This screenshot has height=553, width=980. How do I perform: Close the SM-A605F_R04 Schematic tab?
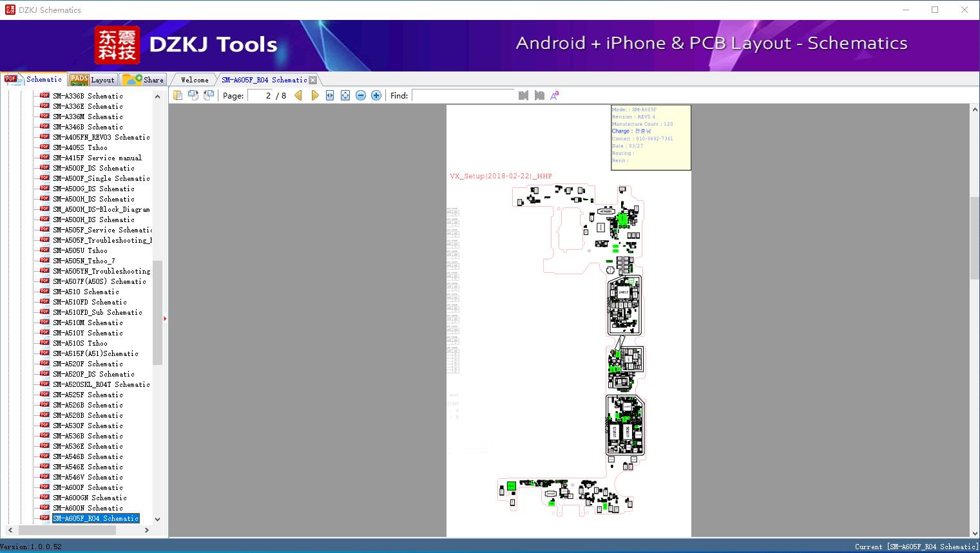312,80
